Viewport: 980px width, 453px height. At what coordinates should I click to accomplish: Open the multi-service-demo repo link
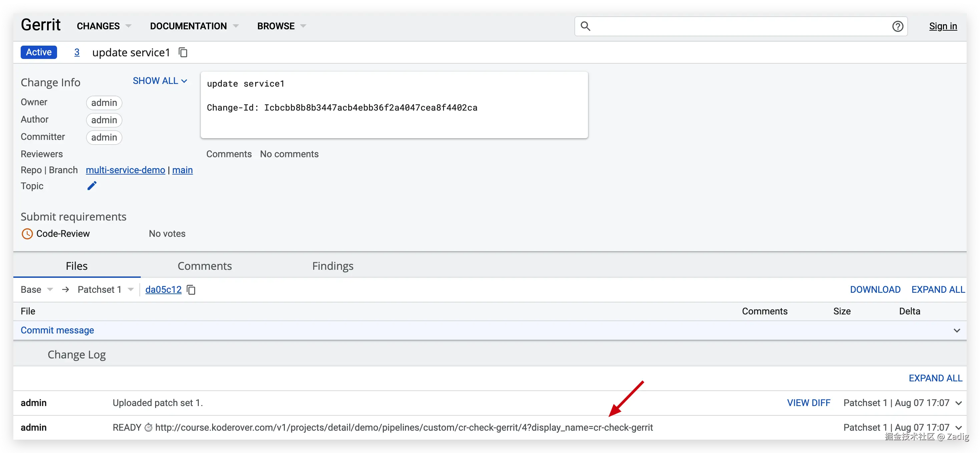tap(125, 170)
